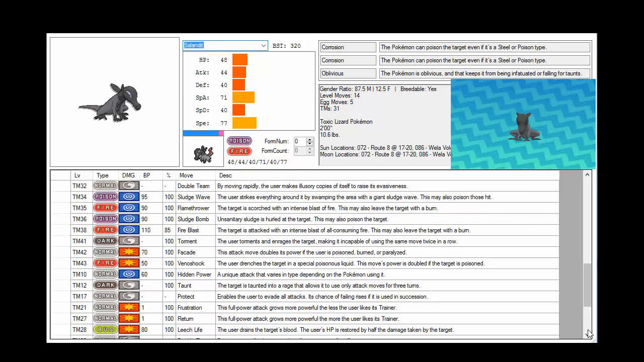Viewport: 644px width, 362px height.
Task: Click the HP stat bar
Action: [240, 60]
